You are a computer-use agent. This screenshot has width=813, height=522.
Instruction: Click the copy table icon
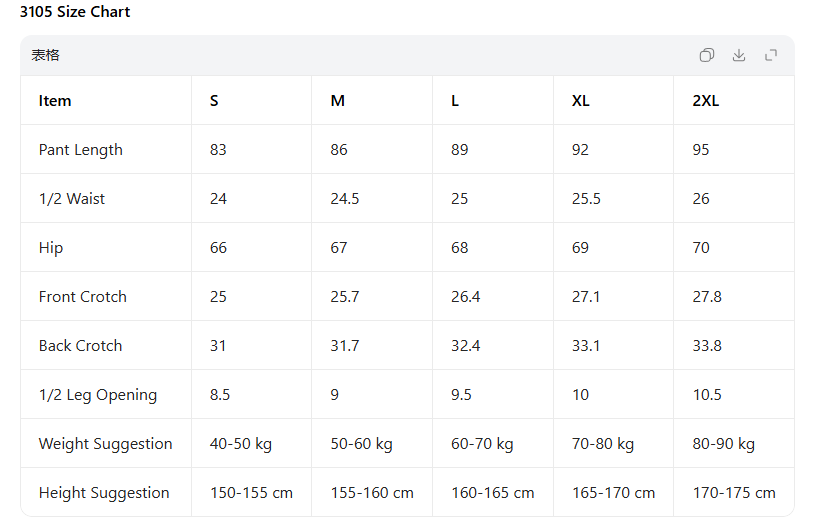coord(707,55)
